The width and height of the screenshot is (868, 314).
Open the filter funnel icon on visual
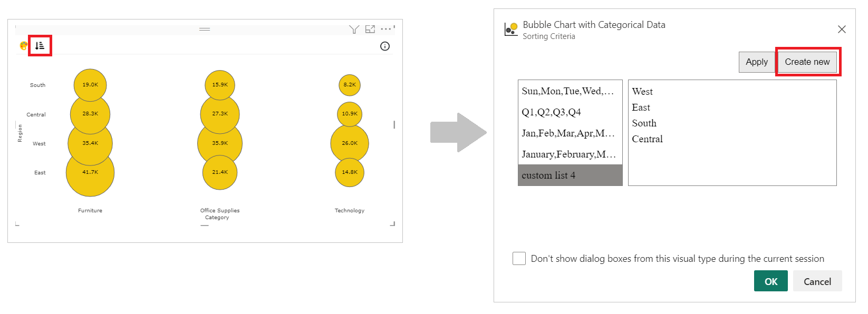(x=354, y=29)
